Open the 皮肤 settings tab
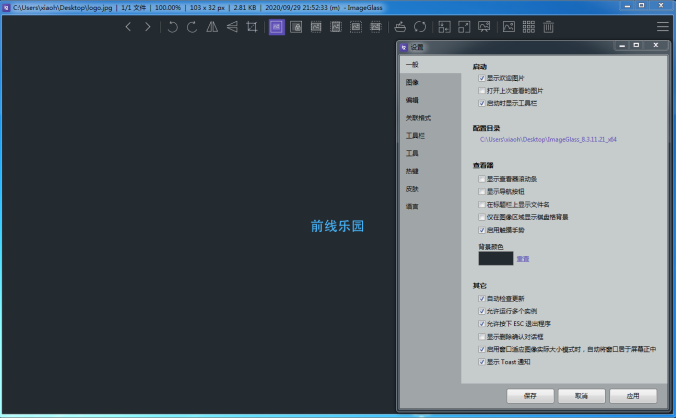The image size is (676, 418). (x=431, y=189)
